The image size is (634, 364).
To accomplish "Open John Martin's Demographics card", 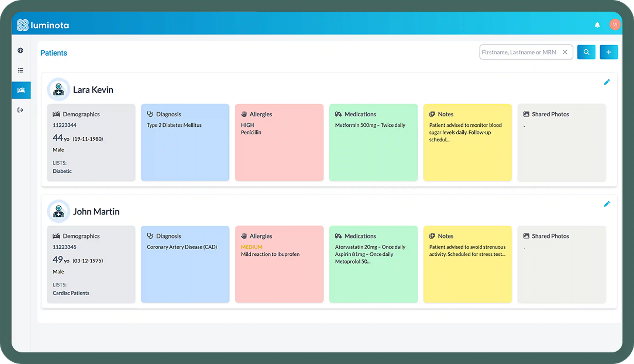I will pyautogui.click(x=91, y=264).
